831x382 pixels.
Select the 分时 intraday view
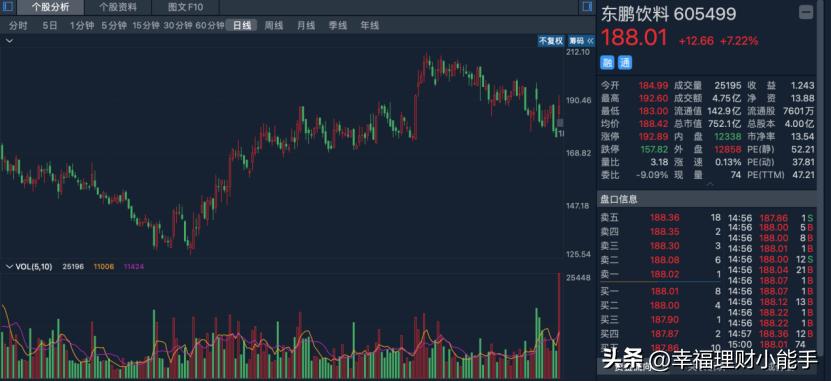(17, 25)
